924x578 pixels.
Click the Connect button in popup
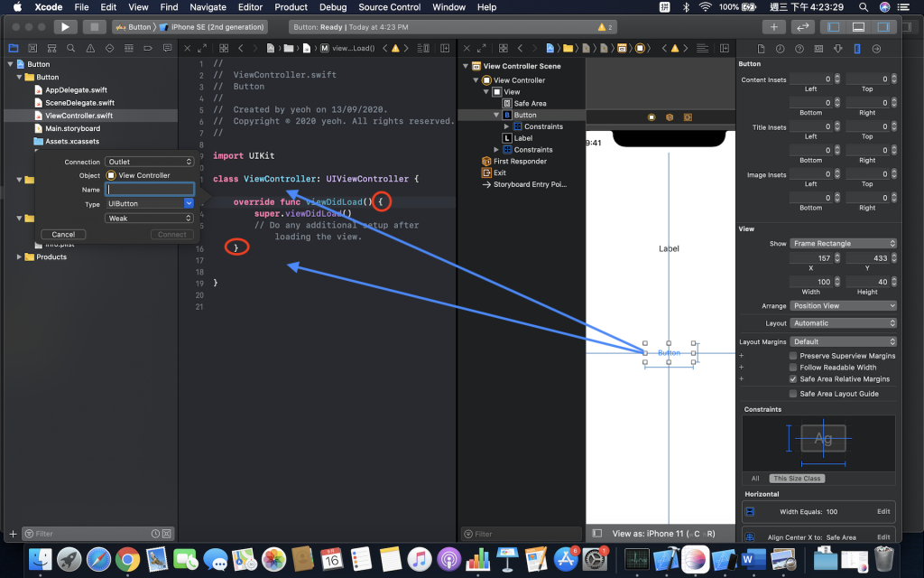click(172, 234)
